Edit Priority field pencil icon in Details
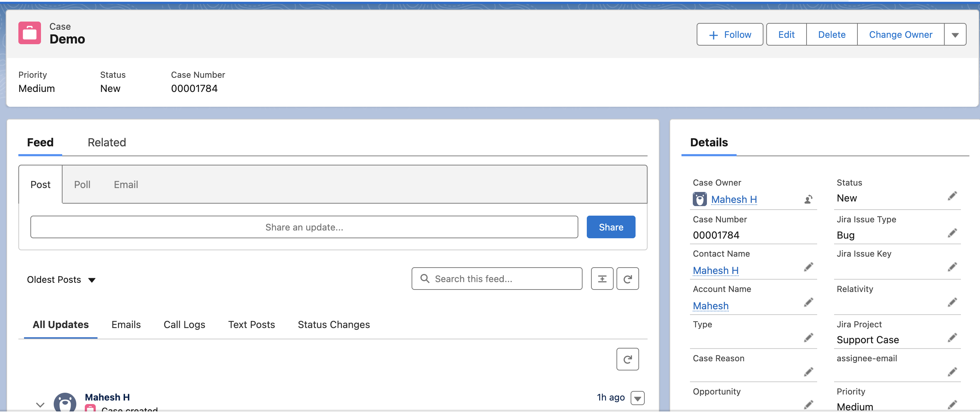 click(x=952, y=405)
